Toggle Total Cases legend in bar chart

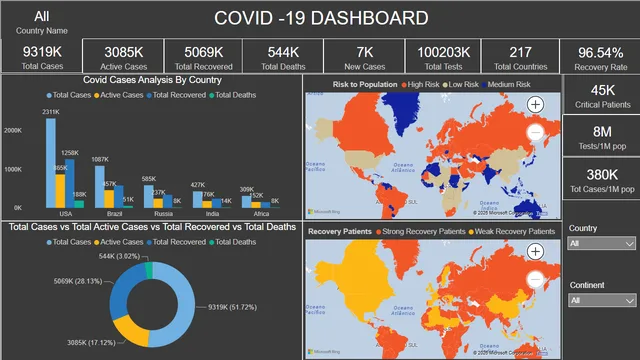[69, 95]
